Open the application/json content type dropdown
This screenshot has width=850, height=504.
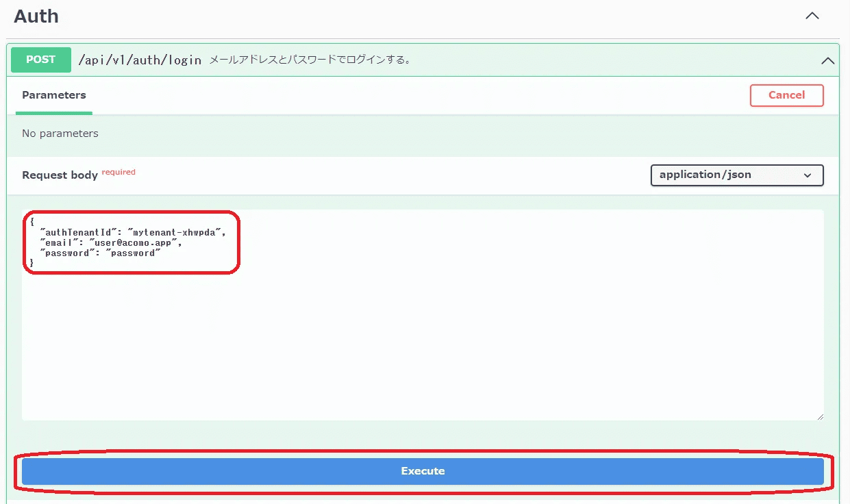coord(736,175)
